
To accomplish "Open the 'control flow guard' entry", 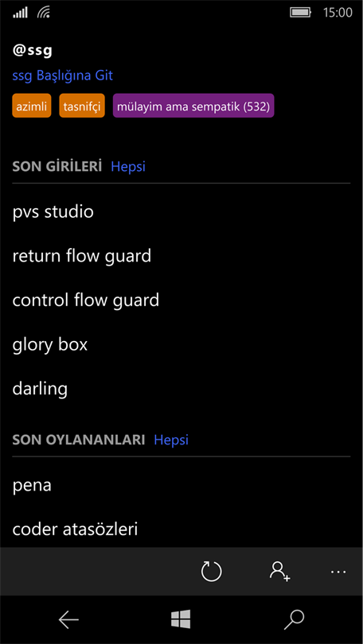I will tap(181, 301).
